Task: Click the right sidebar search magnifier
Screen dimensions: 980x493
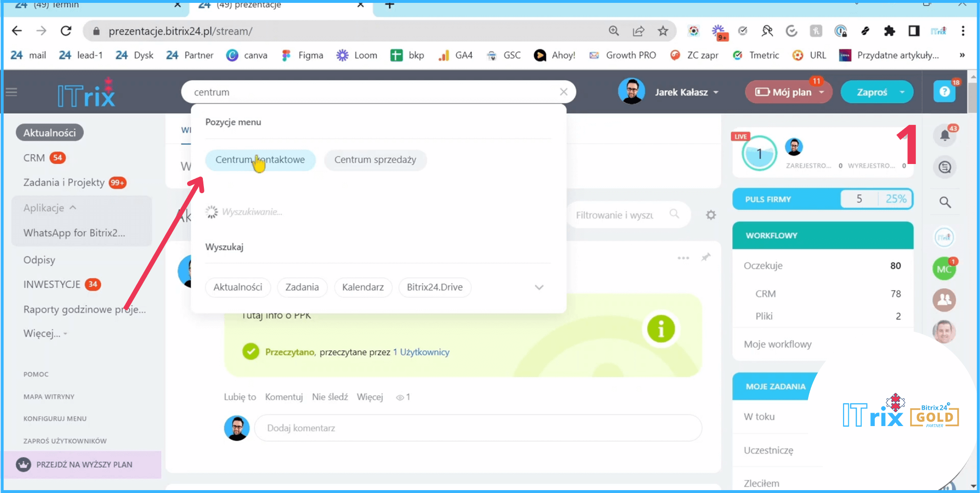Action: (x=945, y=202)
